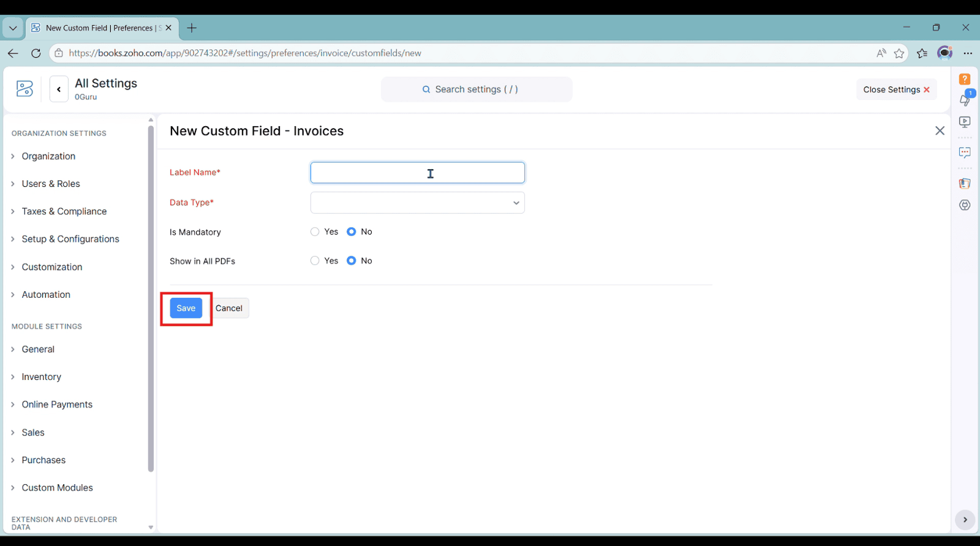The image size is (980, 546).
Task: Click the Zoho Books logo icon
Action: pyautogui.click(x=25, y=89)
